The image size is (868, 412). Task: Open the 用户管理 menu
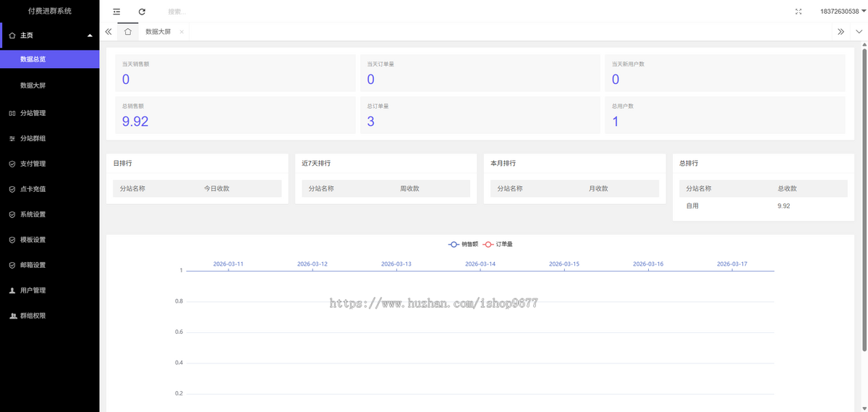[50, 290]
